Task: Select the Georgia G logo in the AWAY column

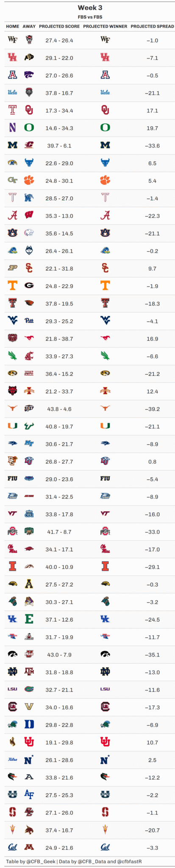Action: click(29, 286)
